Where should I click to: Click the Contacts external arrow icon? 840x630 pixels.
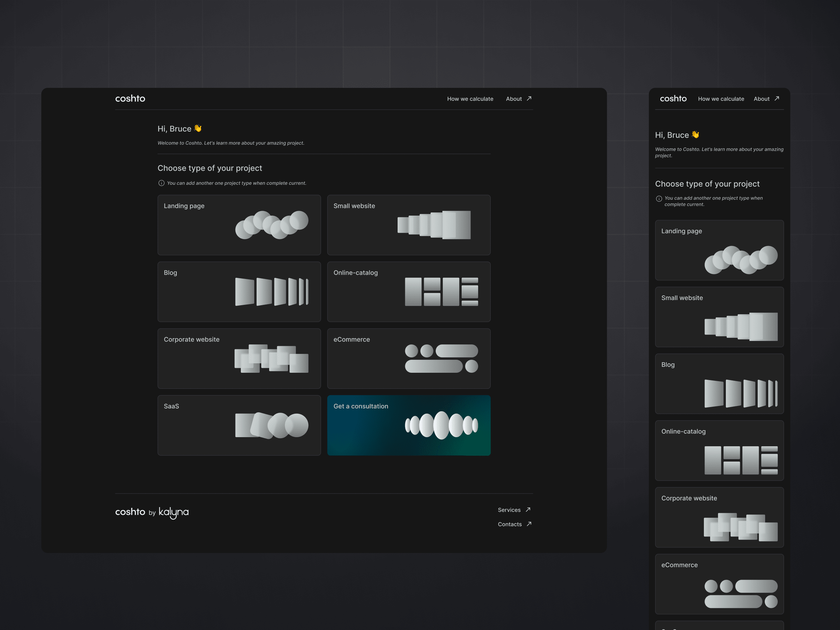point(529,524)
